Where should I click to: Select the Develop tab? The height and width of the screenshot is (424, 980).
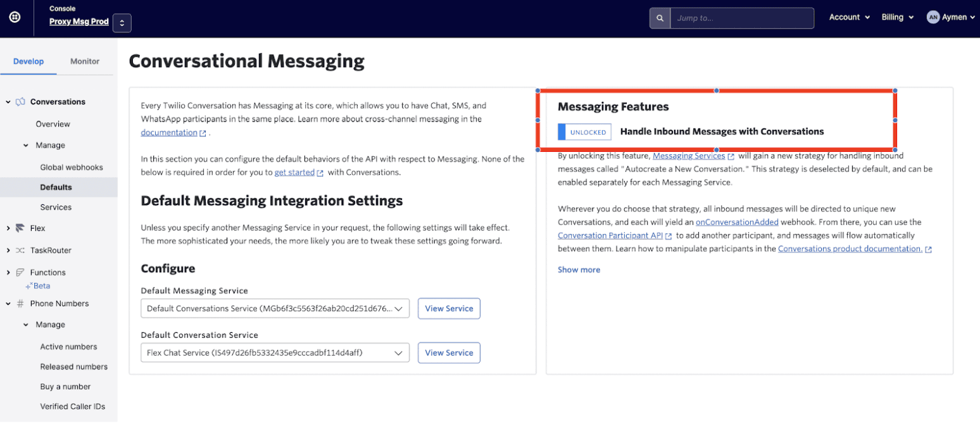28,61
